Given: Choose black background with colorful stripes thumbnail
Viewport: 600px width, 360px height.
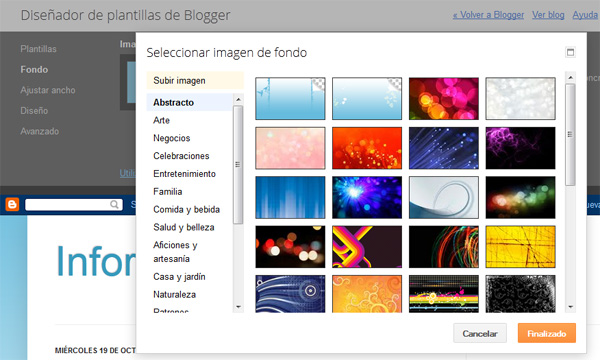Looking at the screenshot, I should click(x=443, y=294).
